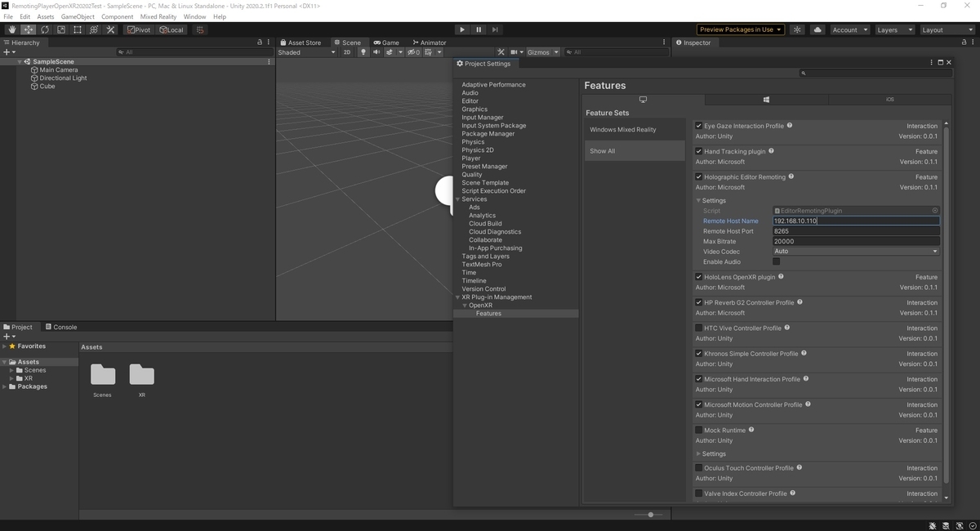Open the Video Codec dropdown
The image size is (980, 531).
[x=856, y=251]
